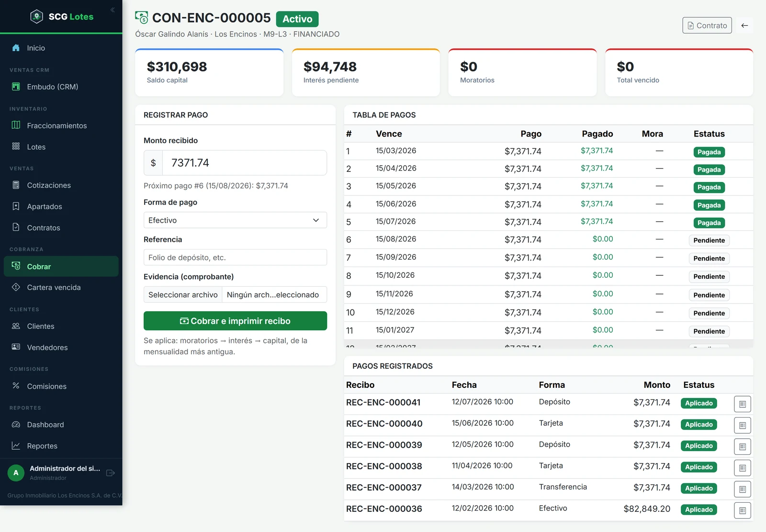The width and height of the screenshot is (766, 532).
Task: Open Cartera vencida in the sidebar
Action: click(61, 287)
